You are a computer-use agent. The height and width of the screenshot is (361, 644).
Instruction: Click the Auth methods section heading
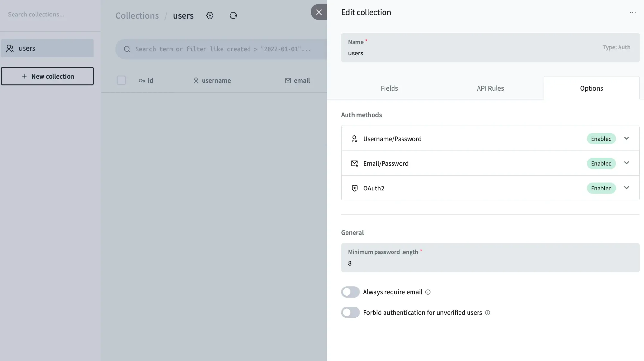click(362, 115)
